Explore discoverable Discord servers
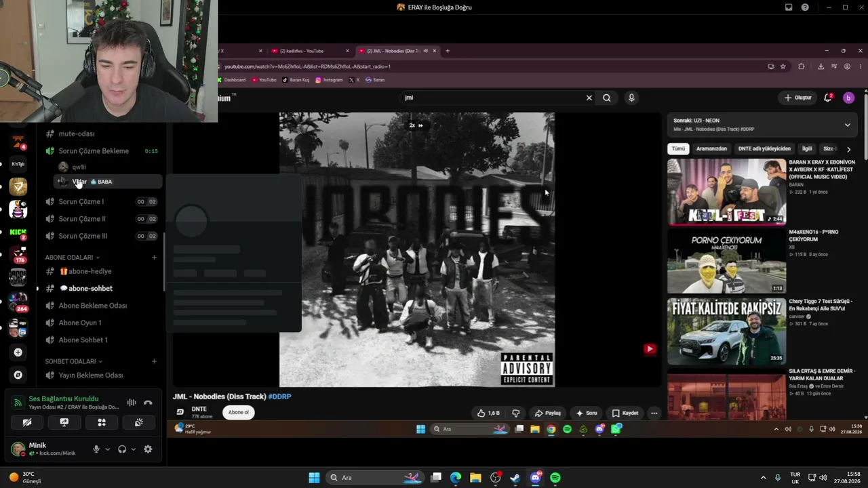Viewport: 868px width, 488px height. point(18,375)
